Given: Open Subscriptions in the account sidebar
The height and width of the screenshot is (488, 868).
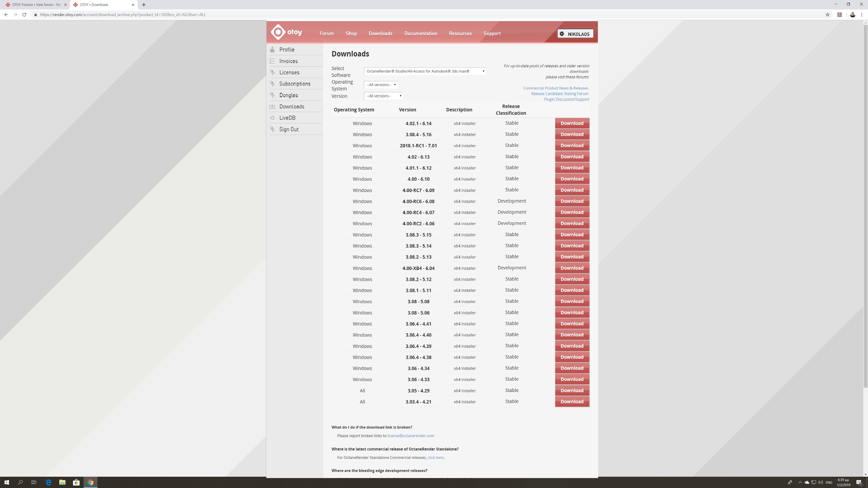Looking at the screenshot, I should pyautogui.click(x=295, y=84).
